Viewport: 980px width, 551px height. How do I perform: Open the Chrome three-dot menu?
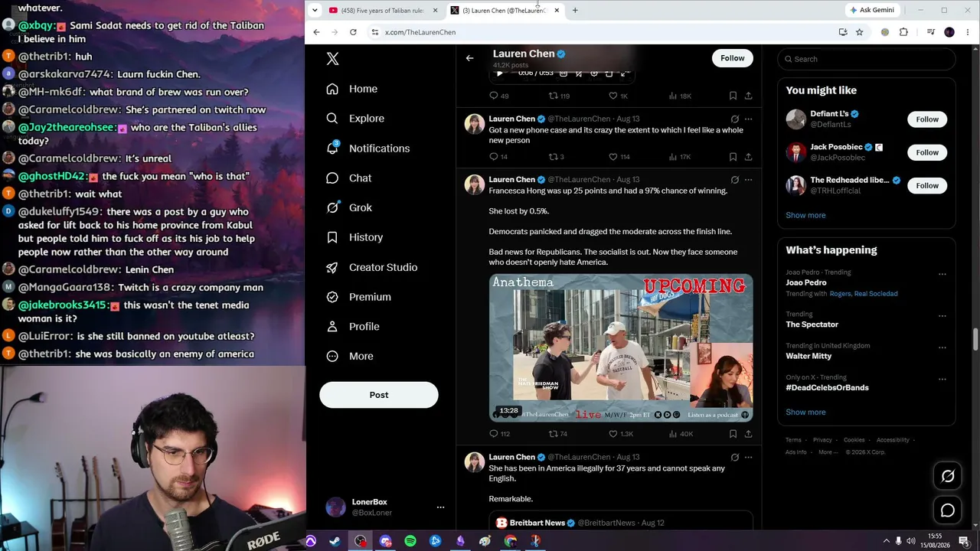[969, 32]
